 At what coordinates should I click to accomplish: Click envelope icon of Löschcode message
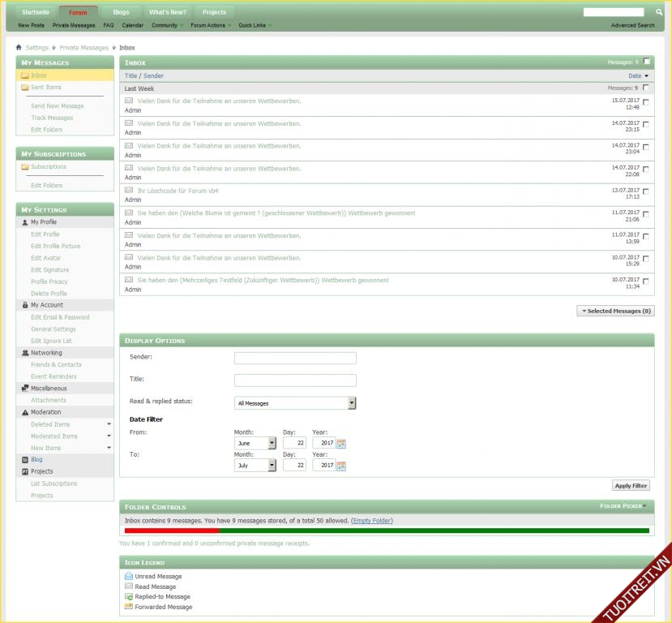129,191
